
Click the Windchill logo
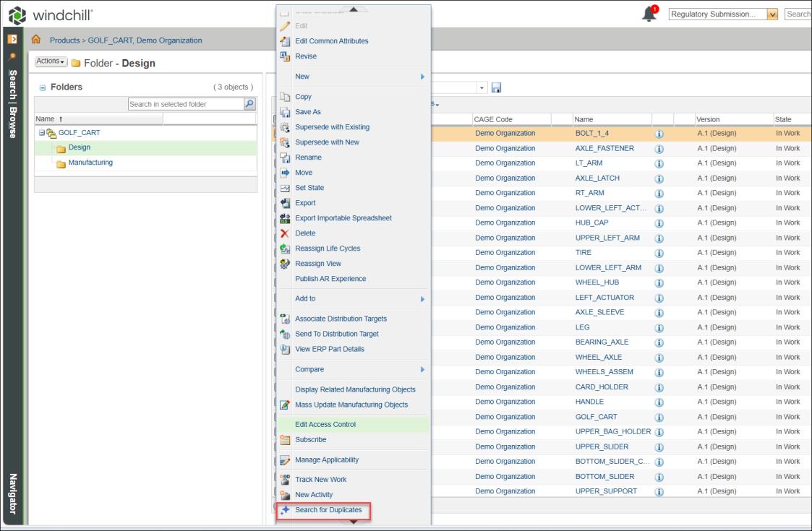pyautogui.click(x=51, y=15)
